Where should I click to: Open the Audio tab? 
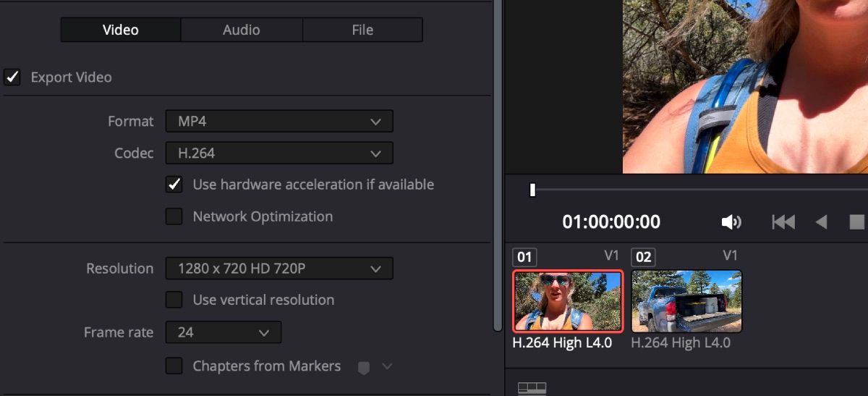242,30
